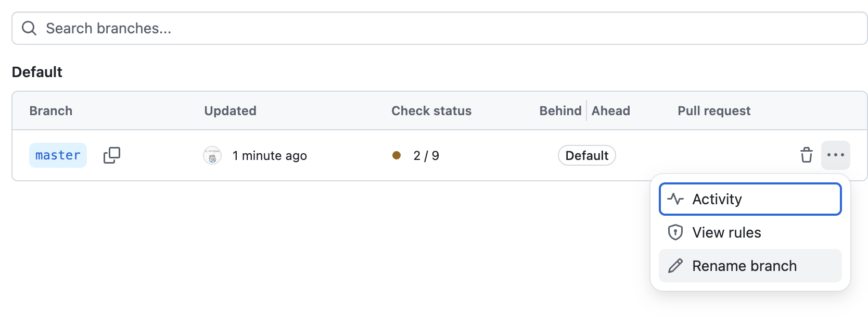Open the master branch link
Screen dimensions: 868x322
point(58,155)
